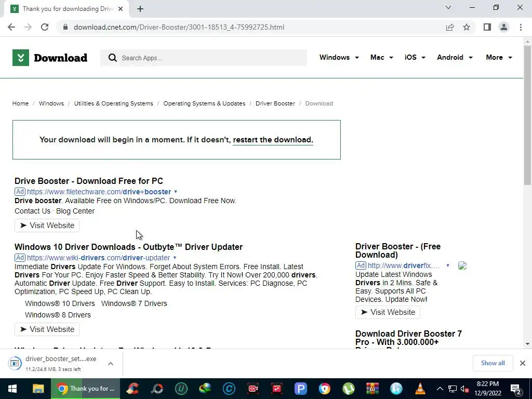Open Windows Start menu

[12, 389]
